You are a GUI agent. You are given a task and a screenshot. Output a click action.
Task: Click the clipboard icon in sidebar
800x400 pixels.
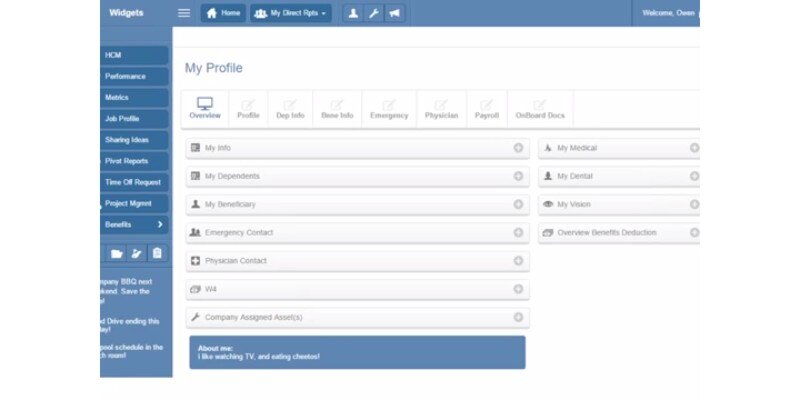(157, 254)
